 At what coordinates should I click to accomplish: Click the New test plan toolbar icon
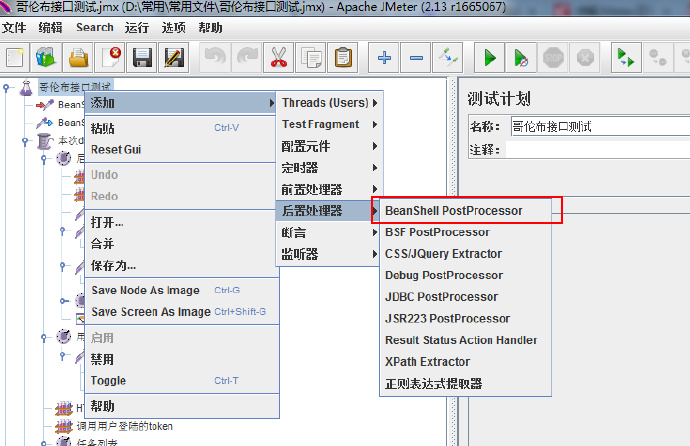pyautogui.click(x=15, y=58)
